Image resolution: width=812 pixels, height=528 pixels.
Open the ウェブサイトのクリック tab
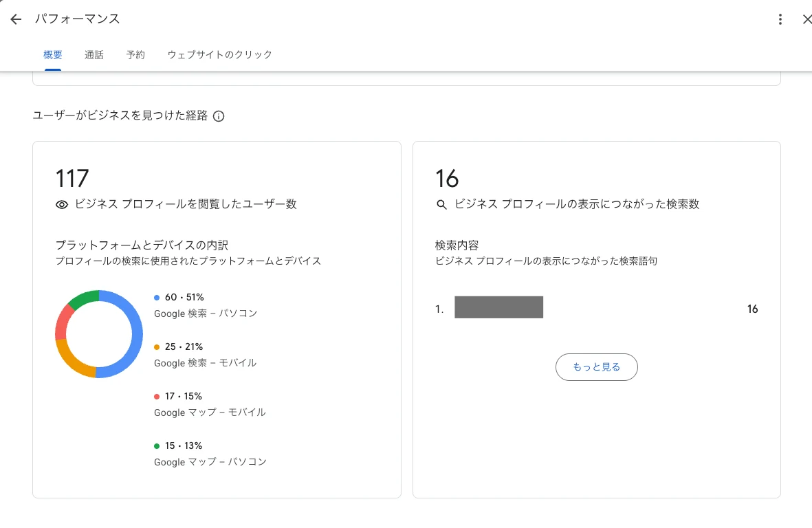pos(219,54)
